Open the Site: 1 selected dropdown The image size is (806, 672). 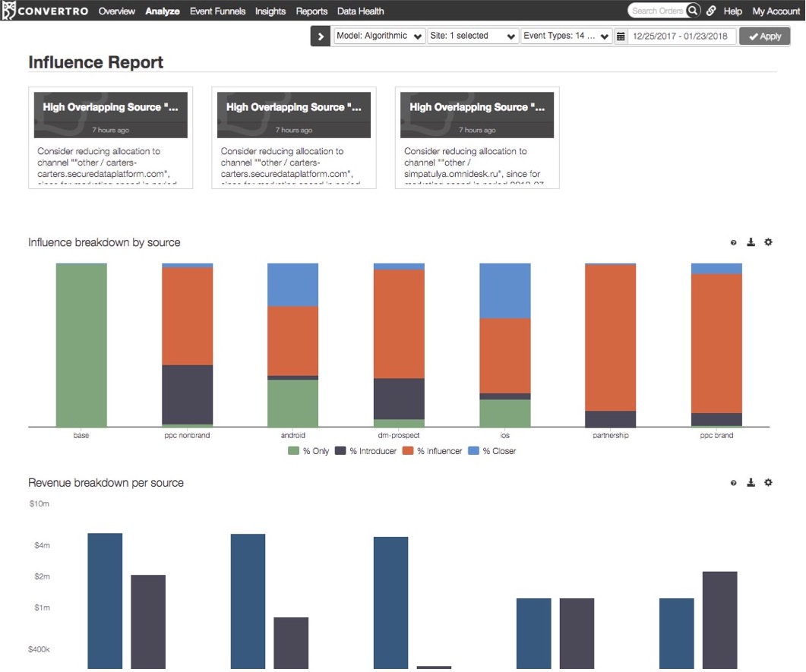pos(473,36)
